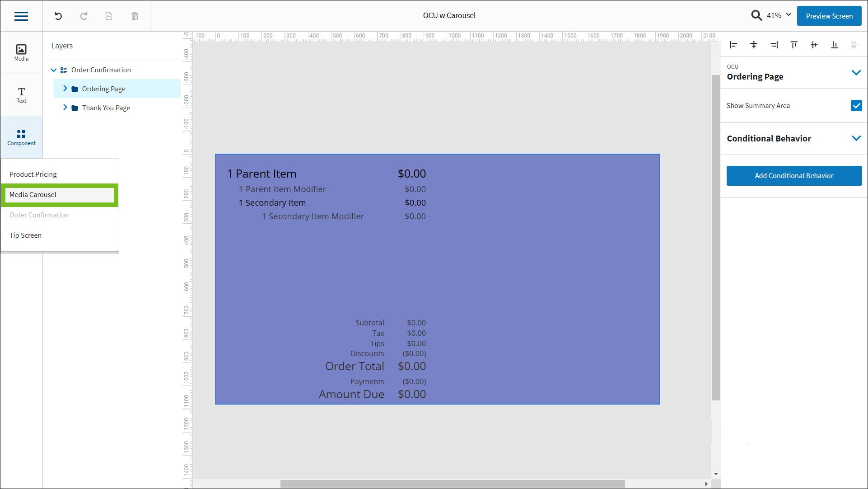868x489 pixels.
Task: Select the Text tool
Action: click(21, 95)
